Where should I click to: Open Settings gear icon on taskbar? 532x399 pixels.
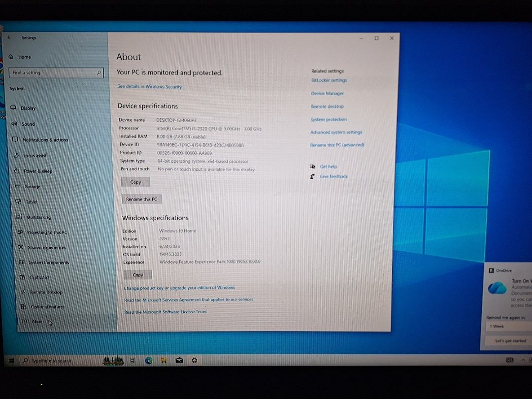[x=195, y=360]
